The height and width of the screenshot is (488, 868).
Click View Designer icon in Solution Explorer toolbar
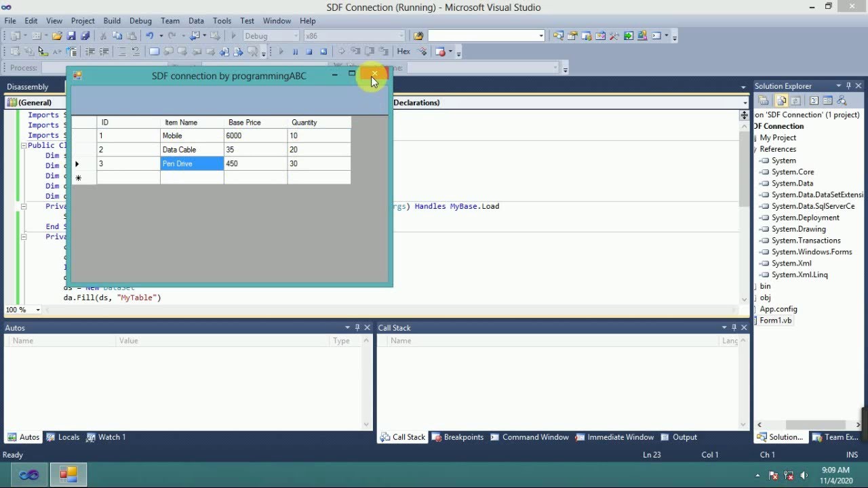pyautogui.click(x=827, y=101)
